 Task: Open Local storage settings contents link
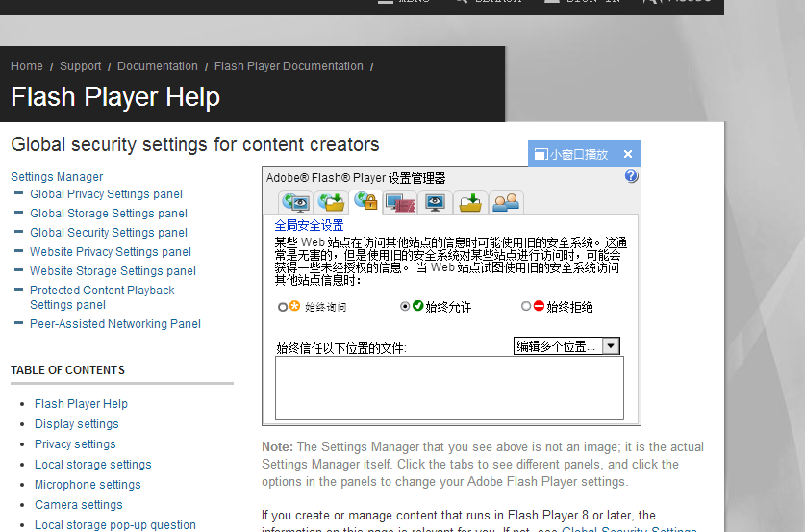[93, 465]
